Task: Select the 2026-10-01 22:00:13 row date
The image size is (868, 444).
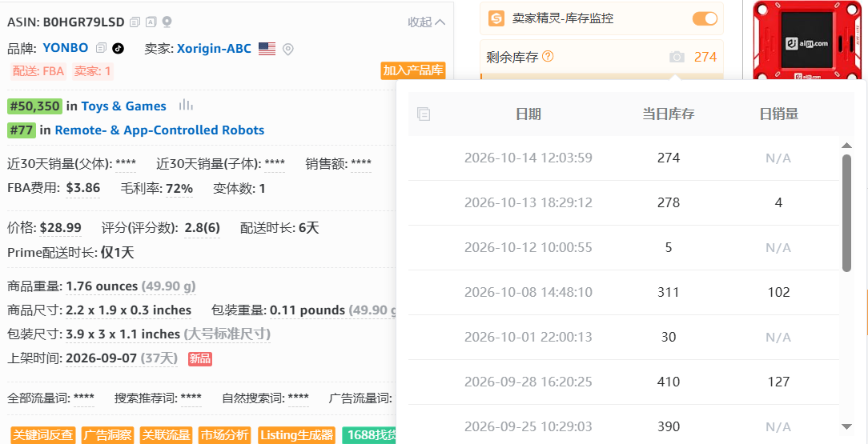Action: pyautogui.click(x=528, y=338)
